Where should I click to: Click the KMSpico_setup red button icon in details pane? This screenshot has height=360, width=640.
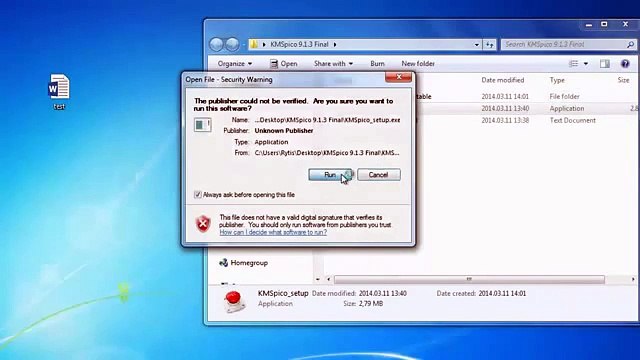tap(234, 301)
